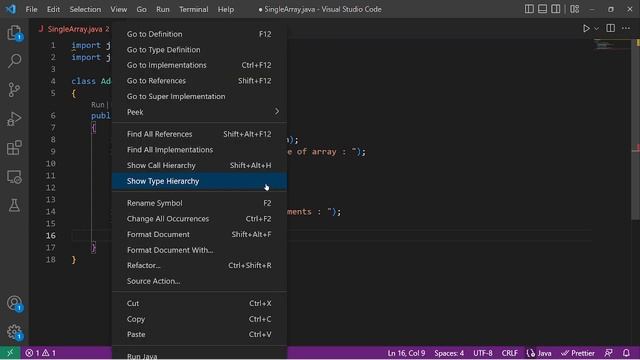
Task: Choose Find All Implementations
Action: [199, 150]
